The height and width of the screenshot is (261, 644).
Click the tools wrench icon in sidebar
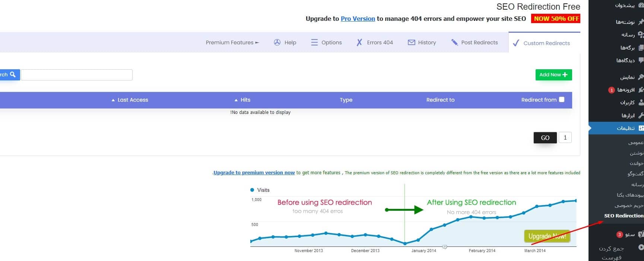click(x=641, y=115)
